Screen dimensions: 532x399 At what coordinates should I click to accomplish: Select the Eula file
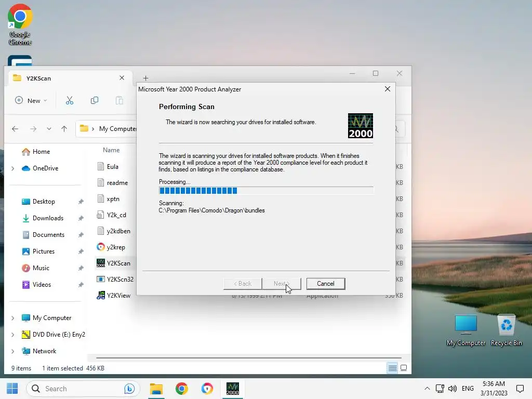click(x=112, y=167)
